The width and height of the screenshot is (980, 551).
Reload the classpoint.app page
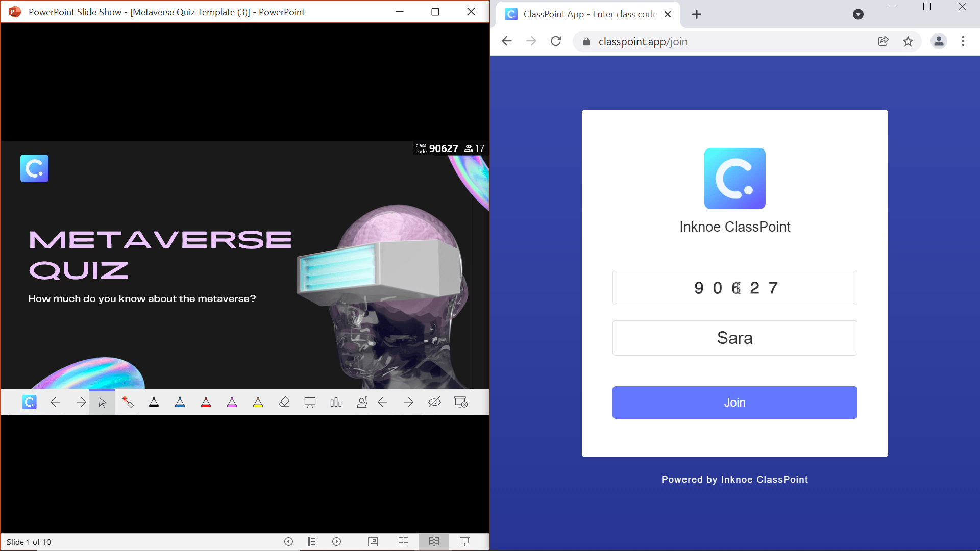556,41
